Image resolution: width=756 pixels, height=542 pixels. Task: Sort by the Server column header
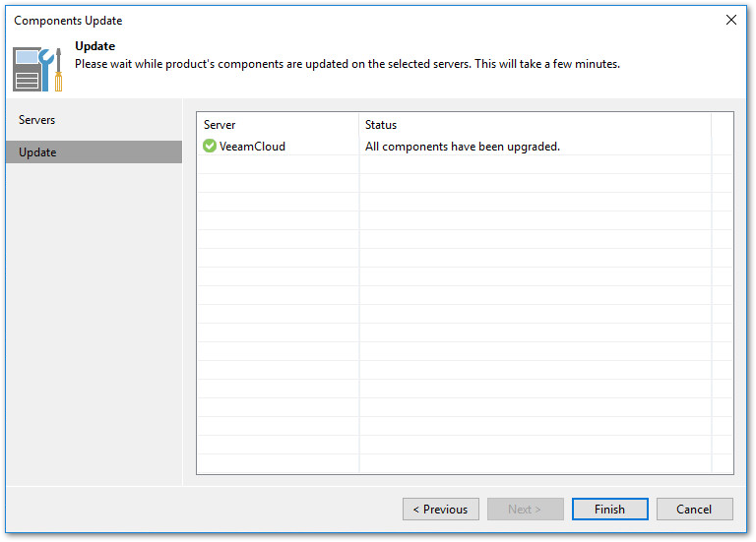(x=278, y=125)
